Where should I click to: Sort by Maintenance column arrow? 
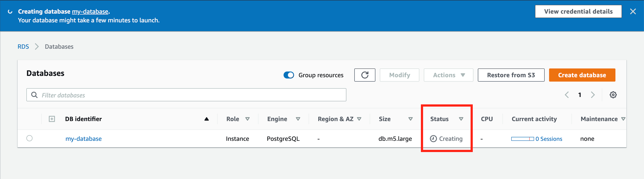623,119
